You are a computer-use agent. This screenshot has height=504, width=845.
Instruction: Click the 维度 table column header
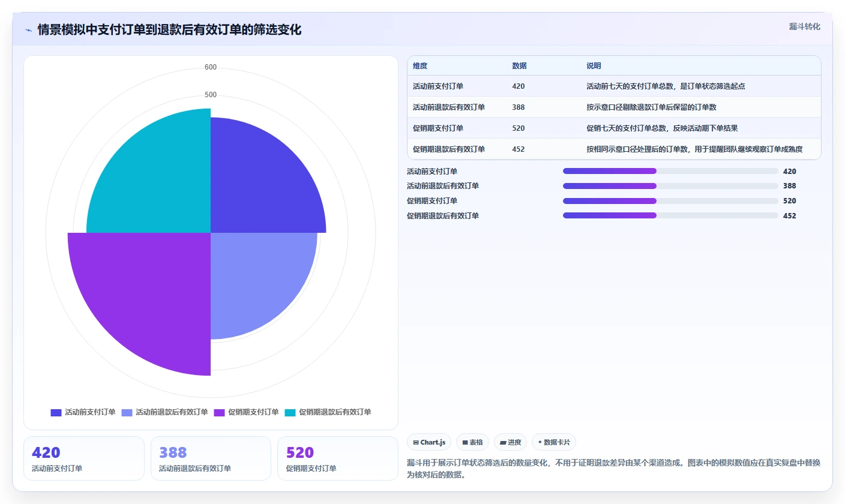click(420, 66)
